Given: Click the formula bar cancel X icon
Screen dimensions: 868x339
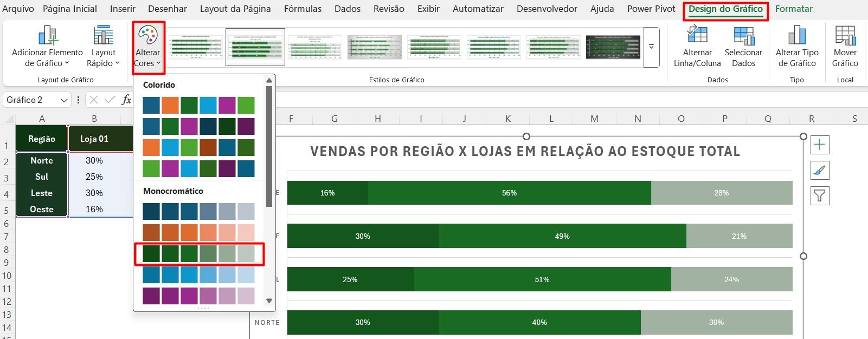Looking at the screenshot, I should pyautogui.click(x=94, y=100).
